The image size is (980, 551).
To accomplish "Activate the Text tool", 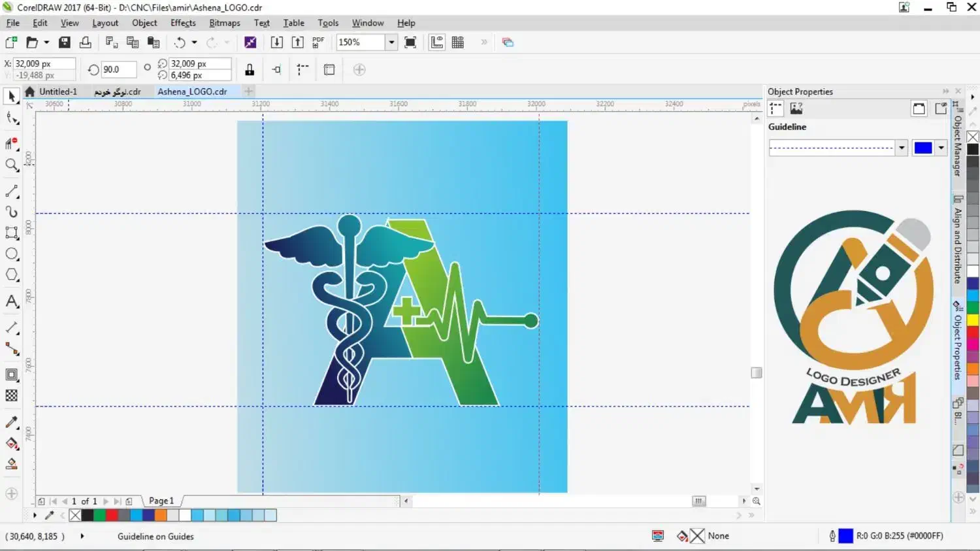I will (x=12, y=301).
